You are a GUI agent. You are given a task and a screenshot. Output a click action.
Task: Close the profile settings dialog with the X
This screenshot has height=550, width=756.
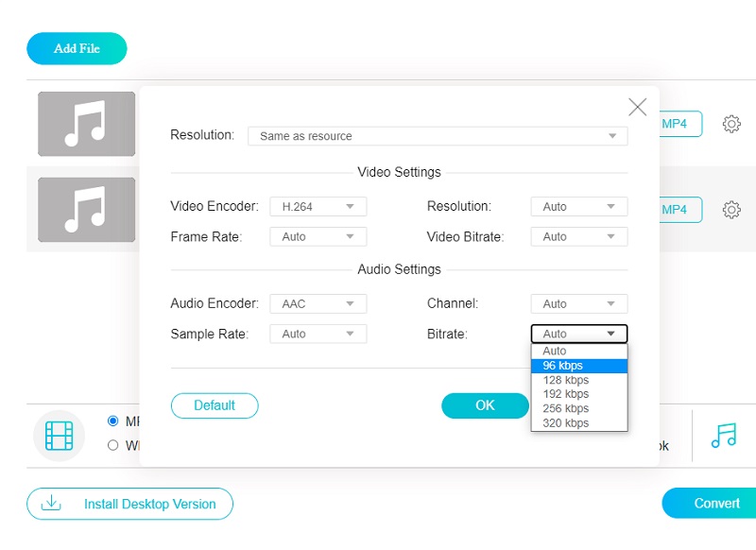(637, 107)
